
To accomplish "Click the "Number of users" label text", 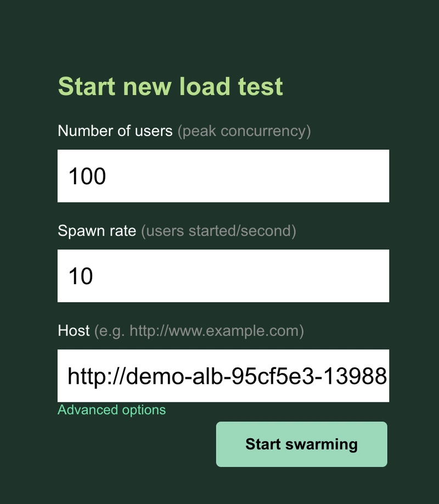I will pyautogui.click(x=115, y=131).
